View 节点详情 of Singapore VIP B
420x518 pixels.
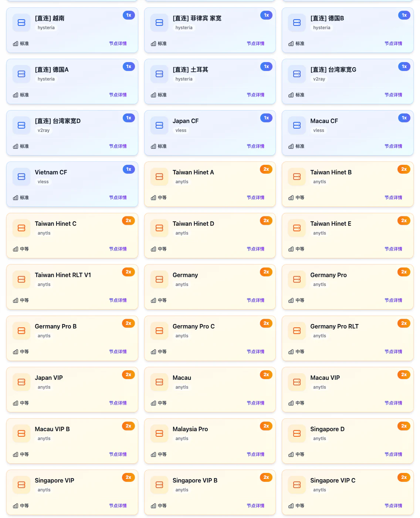(x=255, y=506)
